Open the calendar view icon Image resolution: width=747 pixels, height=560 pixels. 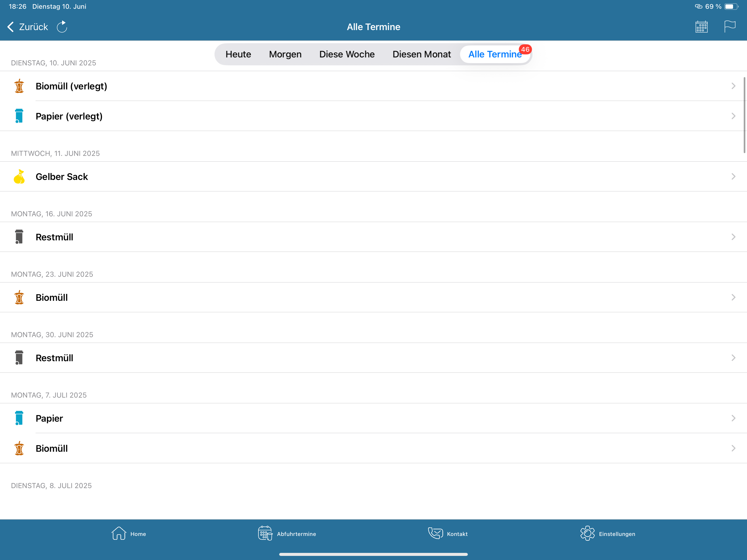(x=701, y=27)
